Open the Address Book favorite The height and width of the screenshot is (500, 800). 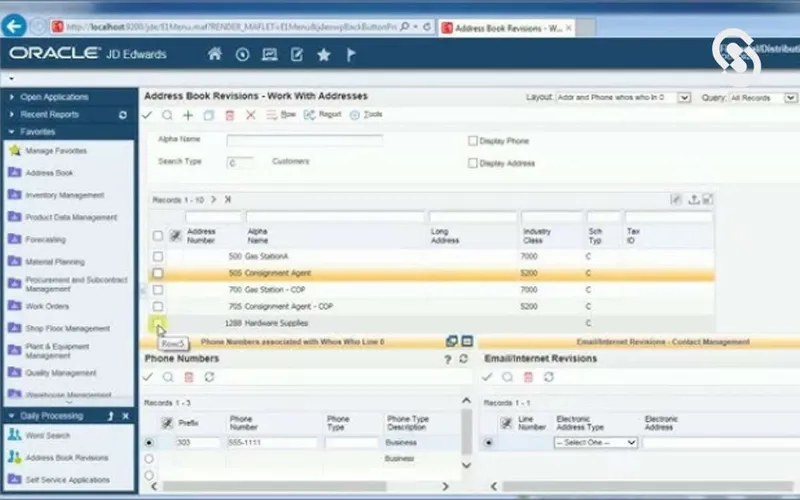pyautogui.click(x=49, y=173)
